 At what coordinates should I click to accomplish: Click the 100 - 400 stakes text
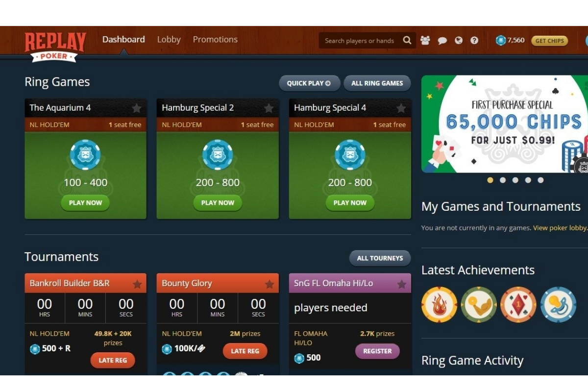(x=85, y=183)
